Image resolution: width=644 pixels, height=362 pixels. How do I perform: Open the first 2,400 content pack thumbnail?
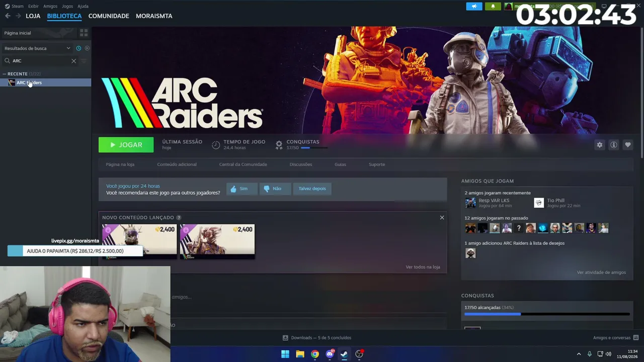click(x=139, y=242)
